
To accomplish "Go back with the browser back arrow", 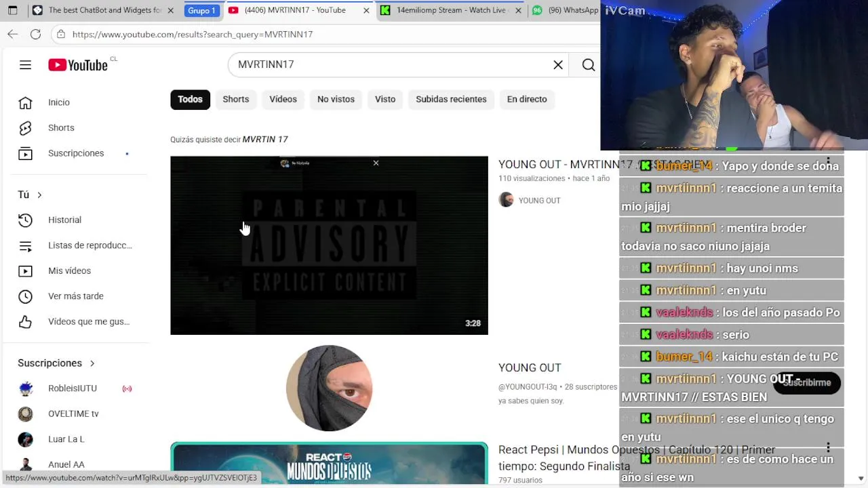I will 13,34.
